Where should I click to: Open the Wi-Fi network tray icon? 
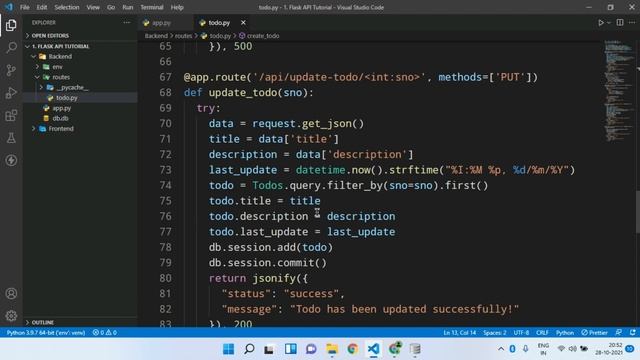tap(561, 349)
